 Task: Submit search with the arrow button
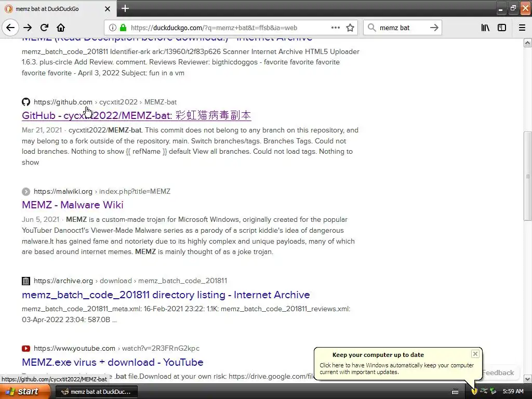434,28
